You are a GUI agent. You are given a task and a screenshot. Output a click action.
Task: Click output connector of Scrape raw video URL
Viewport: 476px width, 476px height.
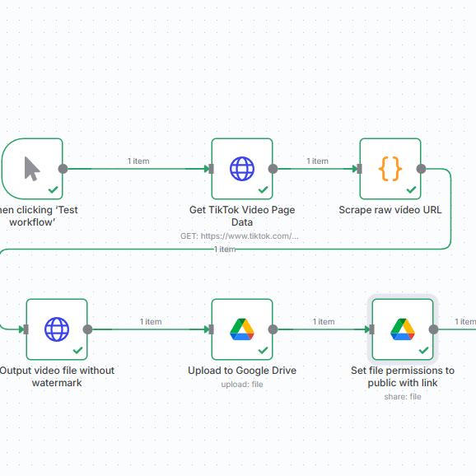coord(421,169)
